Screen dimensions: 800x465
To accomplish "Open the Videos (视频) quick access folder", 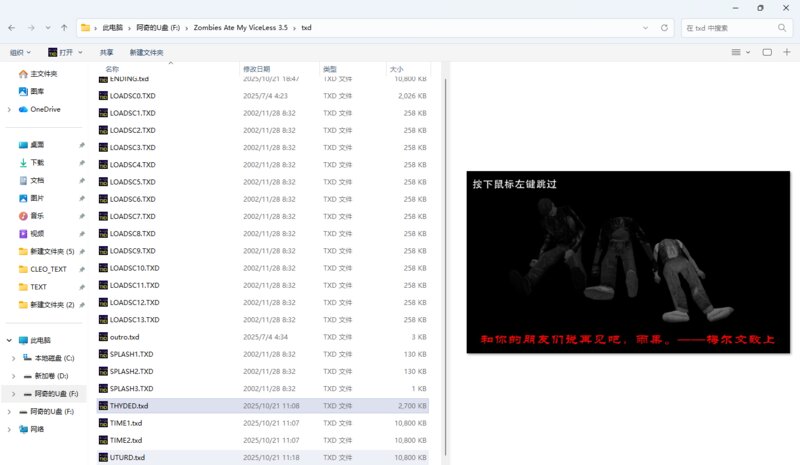I will click(x=37, y=233).
